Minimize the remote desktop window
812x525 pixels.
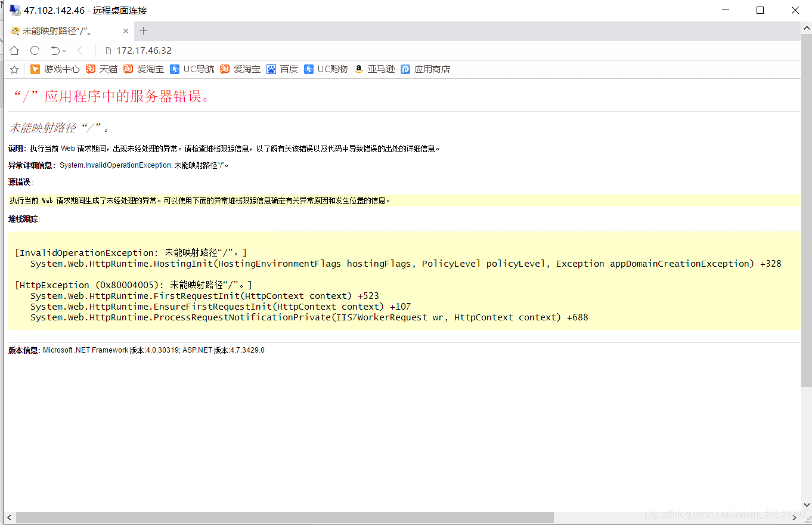point(726,10)
